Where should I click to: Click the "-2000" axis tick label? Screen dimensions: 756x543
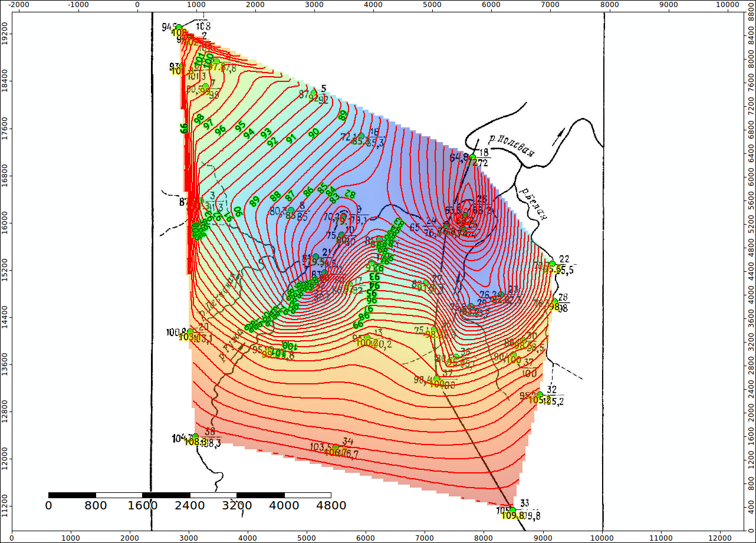pyautogui.click(x=19, y=4)
